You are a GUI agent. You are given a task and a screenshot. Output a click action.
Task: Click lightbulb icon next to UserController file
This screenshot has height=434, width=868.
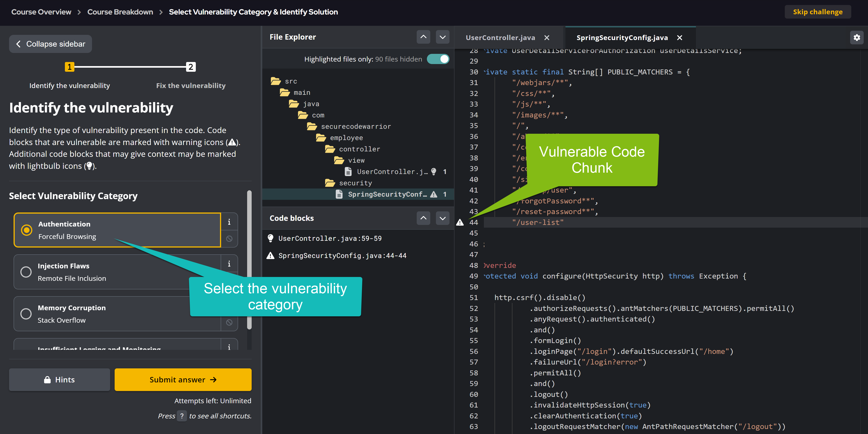tap(434, 172)
